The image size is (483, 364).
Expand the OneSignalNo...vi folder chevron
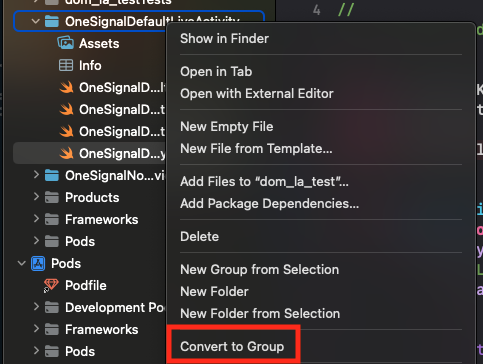[x=36, y=175]
